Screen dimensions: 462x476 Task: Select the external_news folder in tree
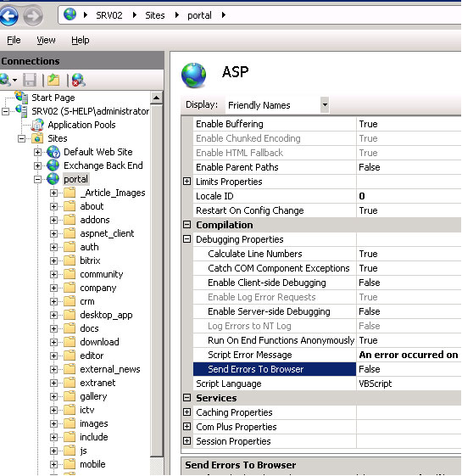coord(110,369)
